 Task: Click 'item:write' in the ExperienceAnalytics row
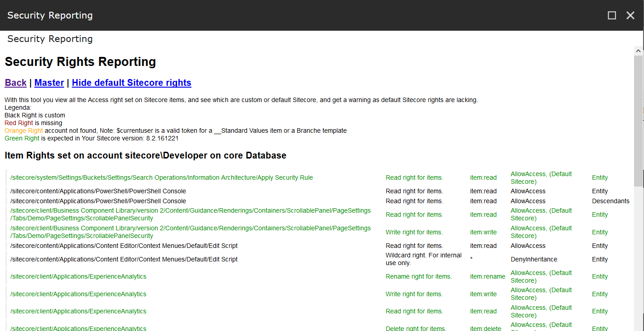(483, 294)
